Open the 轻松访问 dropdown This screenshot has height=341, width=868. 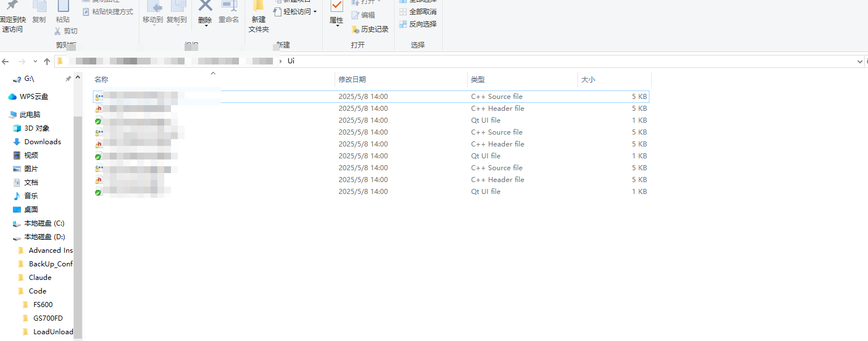pos(296,11)
